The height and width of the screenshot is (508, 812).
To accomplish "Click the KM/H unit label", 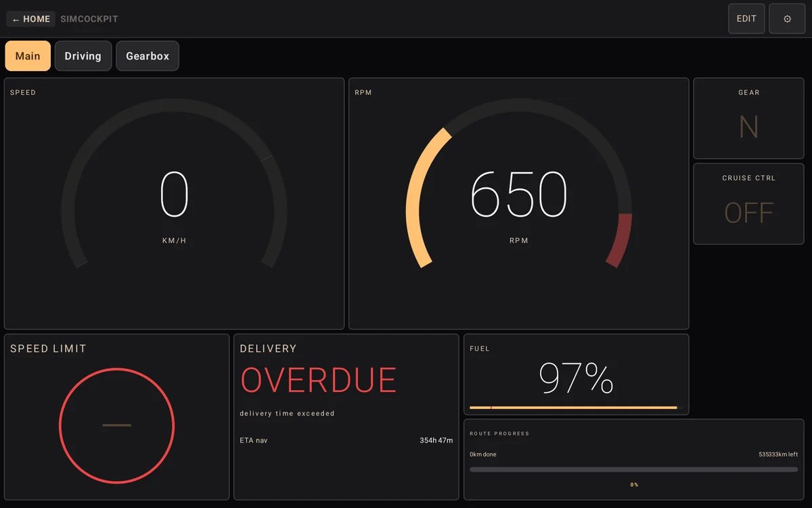I will pyautogui.click(x=175, y=240).
